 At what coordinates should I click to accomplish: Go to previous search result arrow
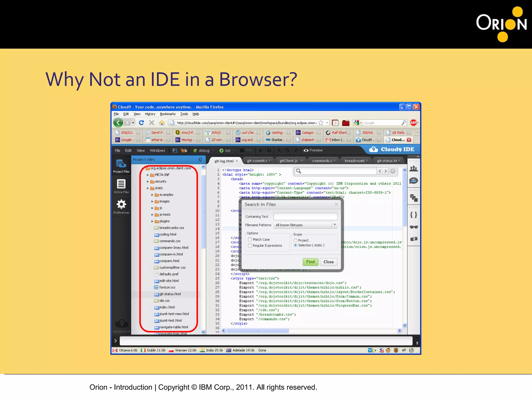380,171
